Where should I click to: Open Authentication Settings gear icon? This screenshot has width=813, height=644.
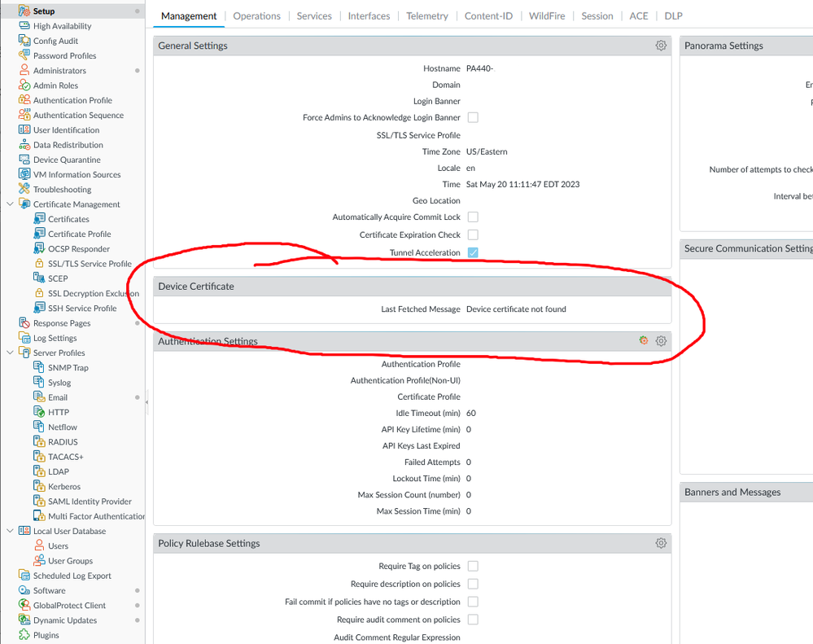661,341
